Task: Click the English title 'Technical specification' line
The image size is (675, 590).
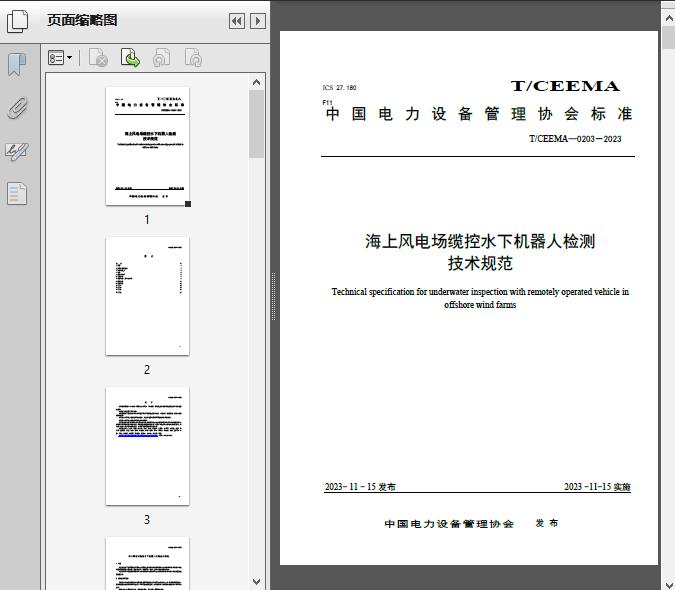Action: 480,292
